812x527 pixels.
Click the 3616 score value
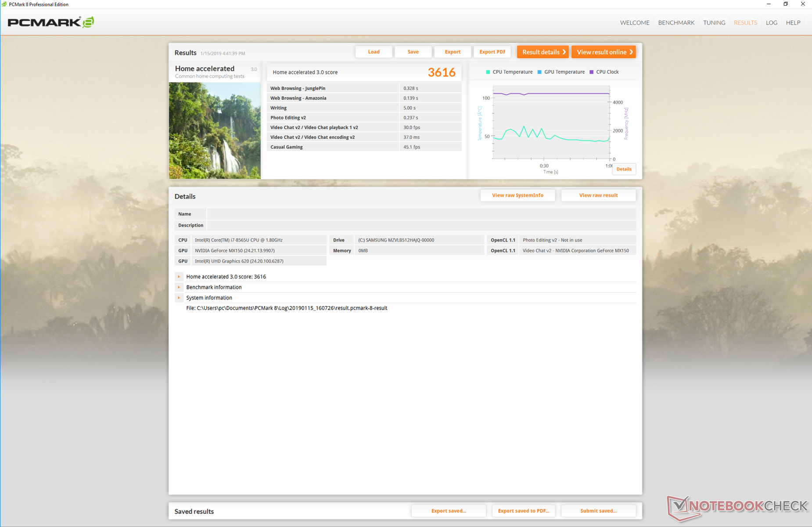pyautogui.click(x=442, y=72)
